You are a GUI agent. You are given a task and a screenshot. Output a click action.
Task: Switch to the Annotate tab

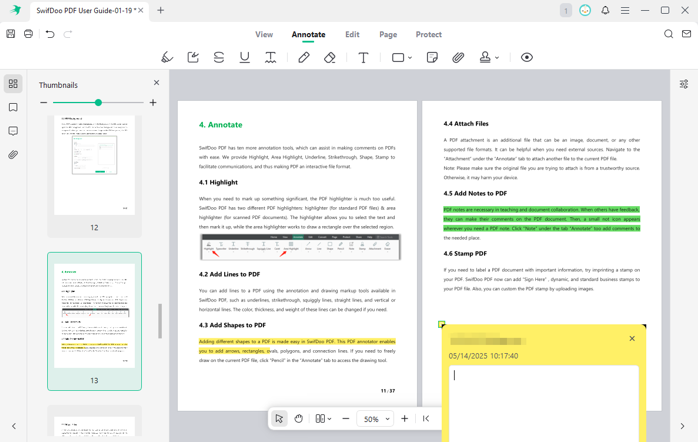click(308, 34)
